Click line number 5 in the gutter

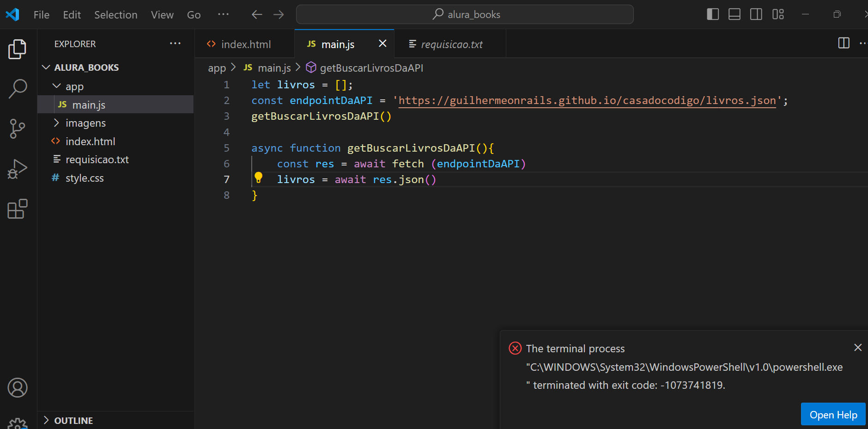[x=226, y=148]
